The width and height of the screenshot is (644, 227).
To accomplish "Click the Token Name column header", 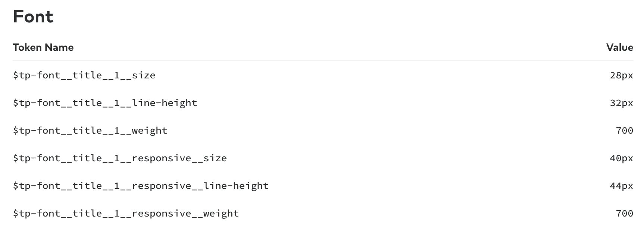I will [x=43, y=47].
